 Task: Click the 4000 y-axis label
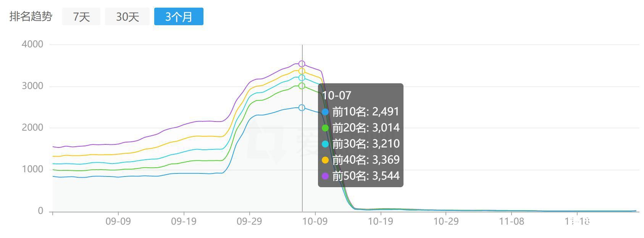point(32,44)
